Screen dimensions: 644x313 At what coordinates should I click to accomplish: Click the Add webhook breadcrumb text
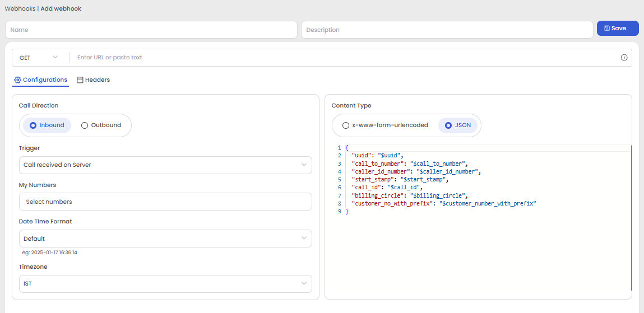61,8
